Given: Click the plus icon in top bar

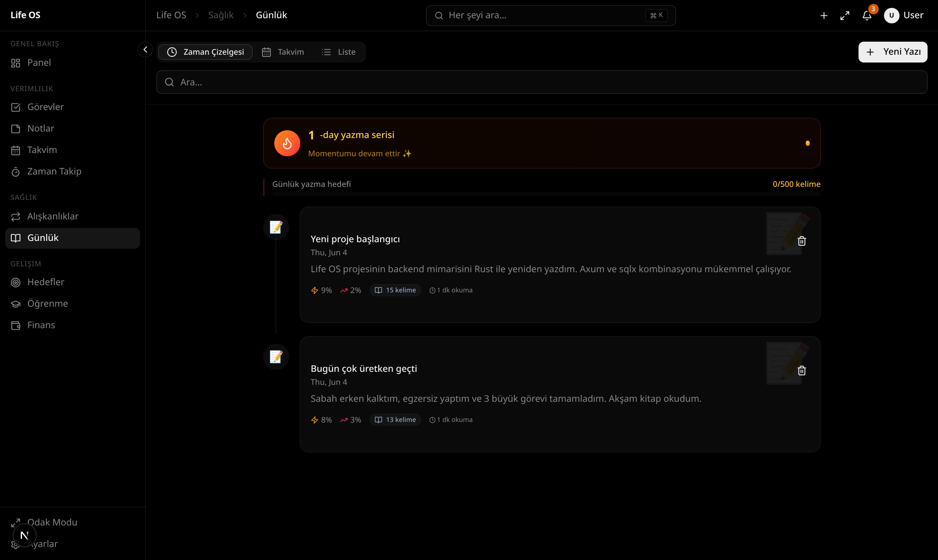Looking at the screenshot, I should pyautogui.click(x=824, y=16).
